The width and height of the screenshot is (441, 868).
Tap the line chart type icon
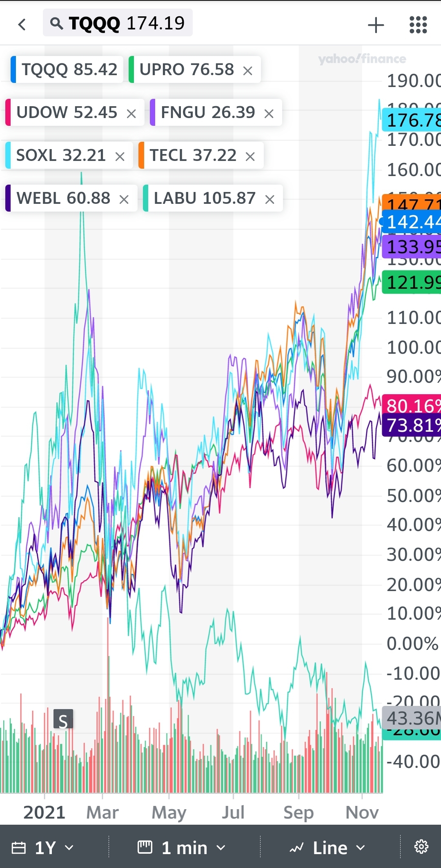296,848
